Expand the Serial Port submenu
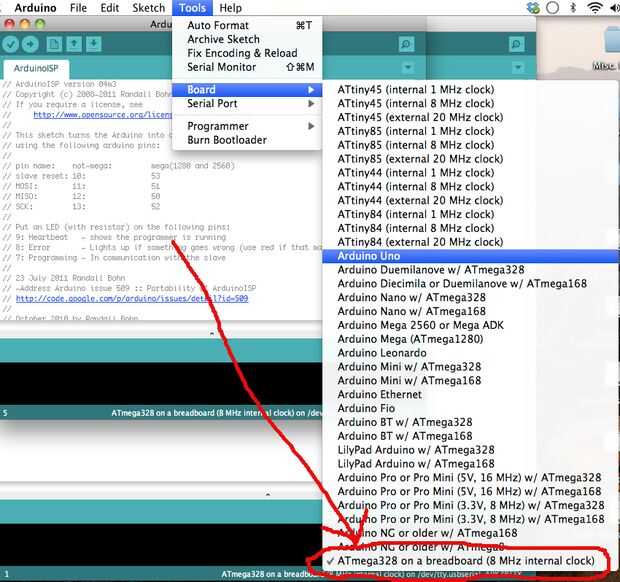Screen dimensions: 620x582 point(247,104)
